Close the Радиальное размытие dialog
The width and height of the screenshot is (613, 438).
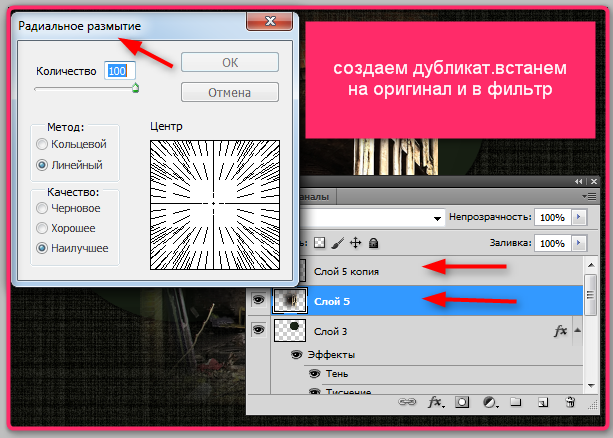269,21
